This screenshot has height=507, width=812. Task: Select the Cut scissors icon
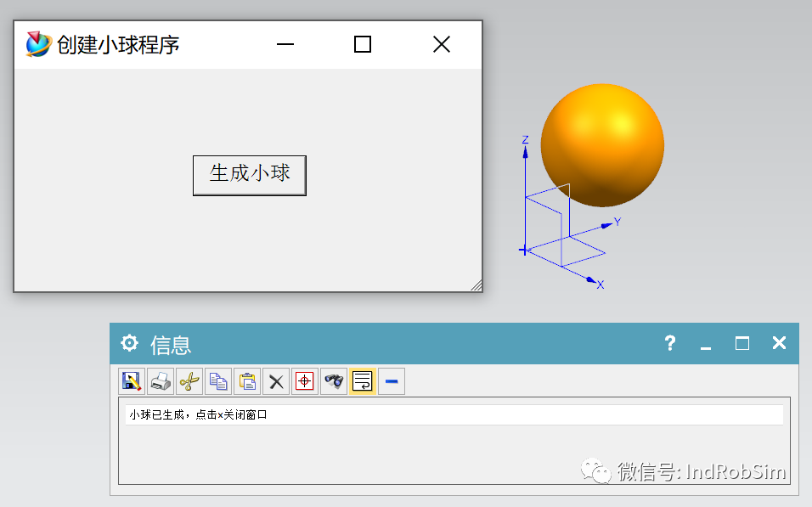(x=189, y=381)
